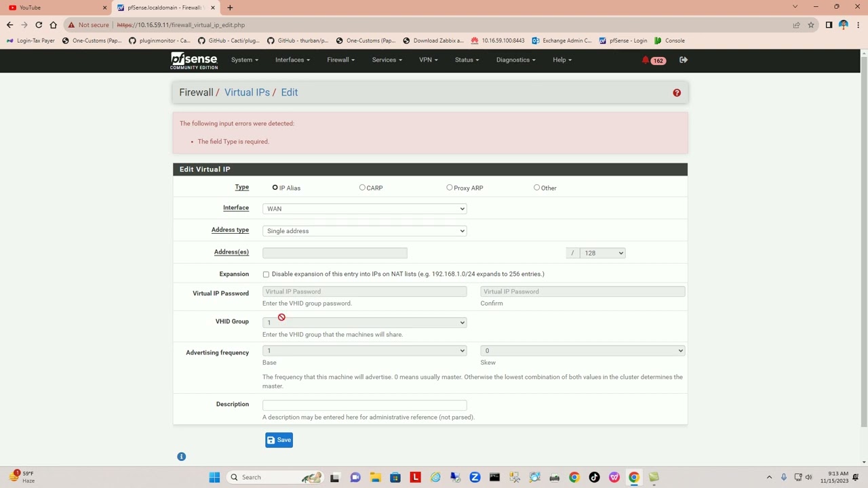This screenshot has width=868, height=488.
Task: Click the Confirm password field
Action: [x=583, y=291]
